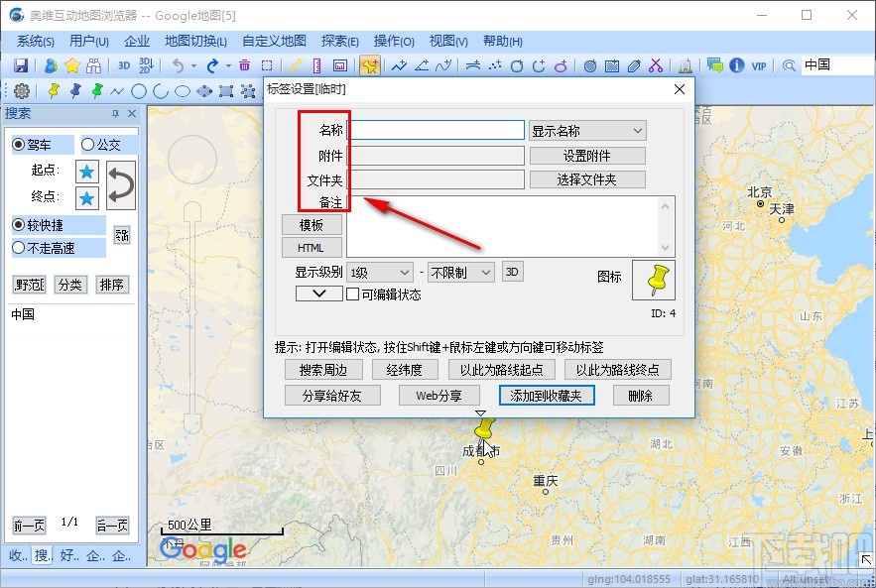The width and height of the screenshot is (876, 588).
Task: Click the undo arrow icon
Action: point(179,65)
